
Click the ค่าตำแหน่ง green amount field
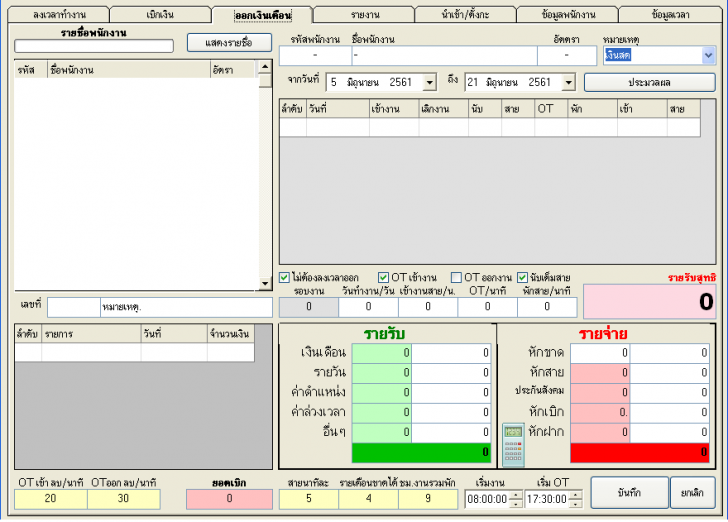coord(382,393)
